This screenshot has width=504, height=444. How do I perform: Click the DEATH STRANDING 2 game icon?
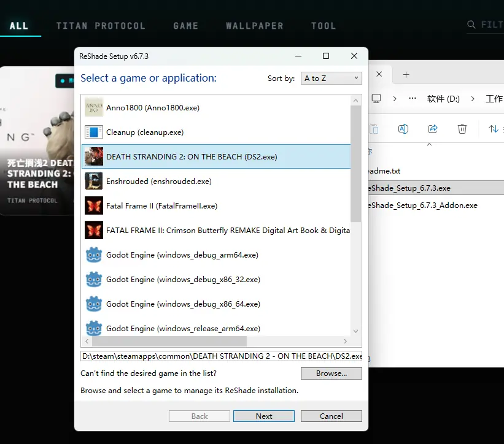(93, 156)
